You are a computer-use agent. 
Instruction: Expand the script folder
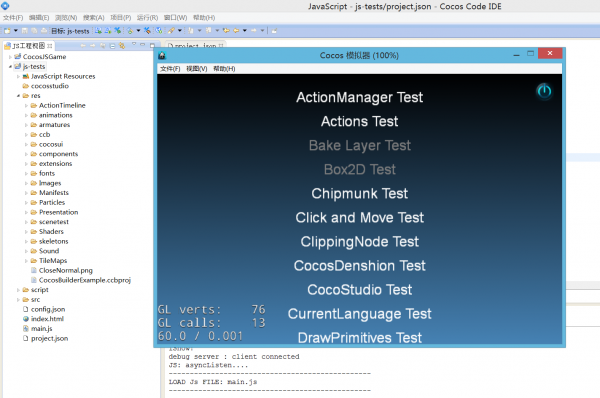click(x=18, y=290)
